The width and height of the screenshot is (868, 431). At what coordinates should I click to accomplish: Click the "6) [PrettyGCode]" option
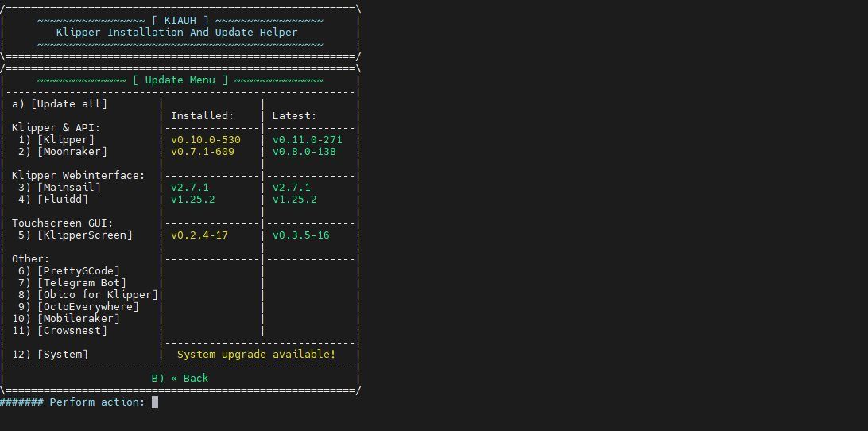click(68, 271)
